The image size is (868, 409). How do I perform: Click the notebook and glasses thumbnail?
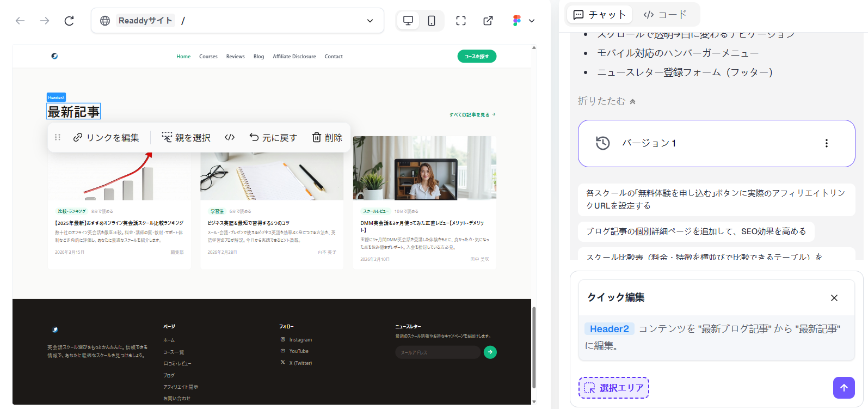(272, 176)
